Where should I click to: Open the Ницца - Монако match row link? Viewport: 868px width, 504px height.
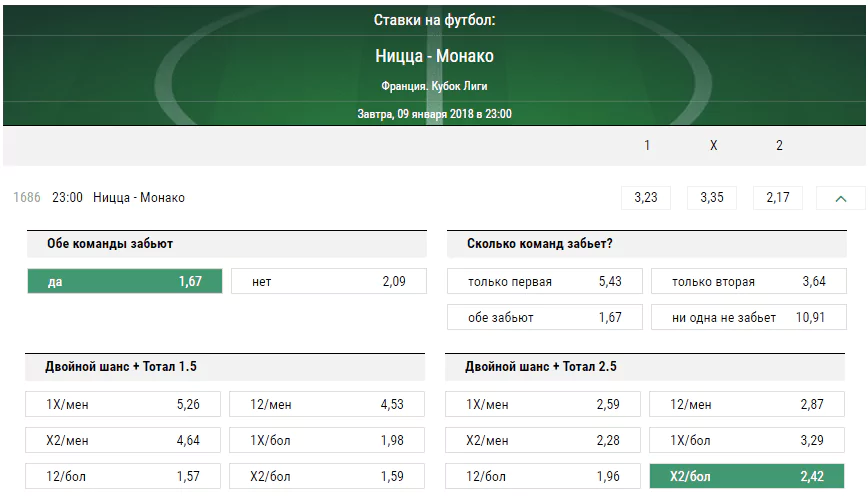coord(139,198)
